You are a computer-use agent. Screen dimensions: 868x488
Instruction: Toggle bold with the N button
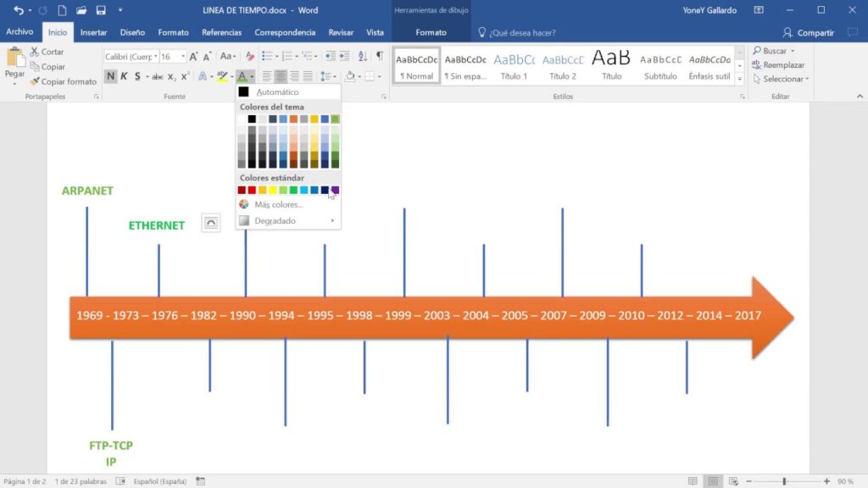tap(110, 76)
